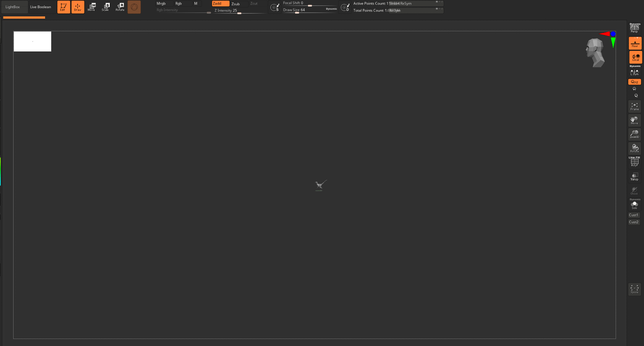644x346 pixels.
Task: Enable Zcut mode
Action: click(x=257, y=4)
